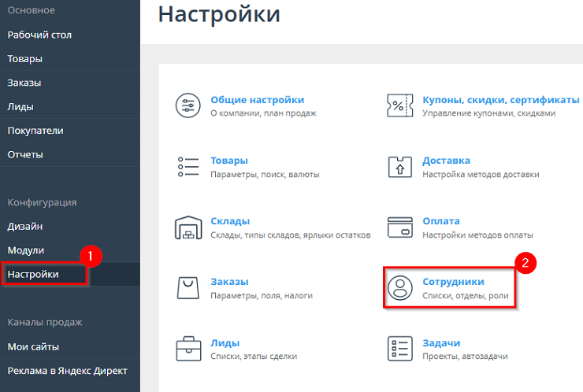
Task: Click the General settings sliders icon
Action: (x=188, y=106)
